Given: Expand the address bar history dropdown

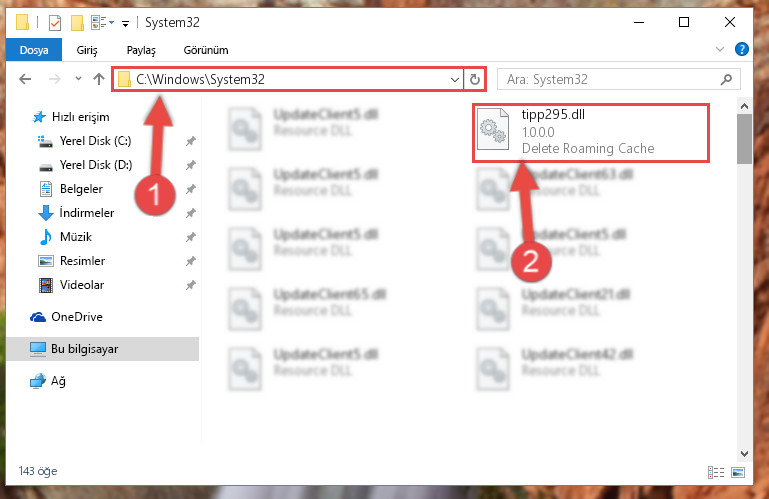Looking at the screenshot, I should 455,79.
